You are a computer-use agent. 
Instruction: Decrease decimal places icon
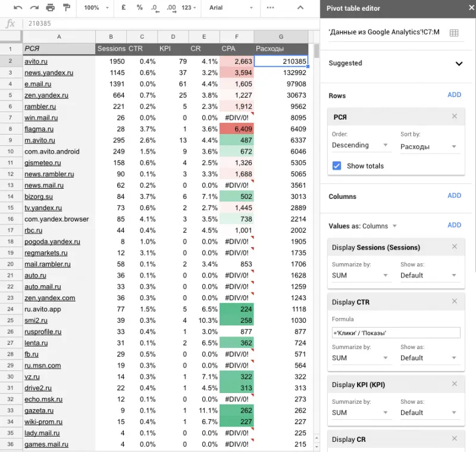click(x=155, y=8)
